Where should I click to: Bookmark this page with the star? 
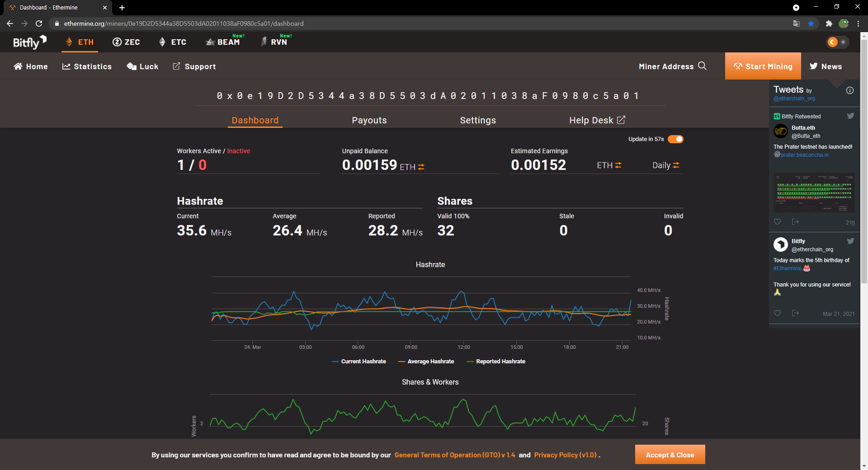(811, 23)
